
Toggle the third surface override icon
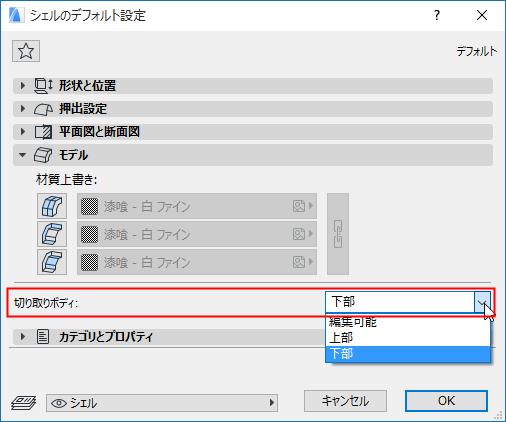coord(52,262)
